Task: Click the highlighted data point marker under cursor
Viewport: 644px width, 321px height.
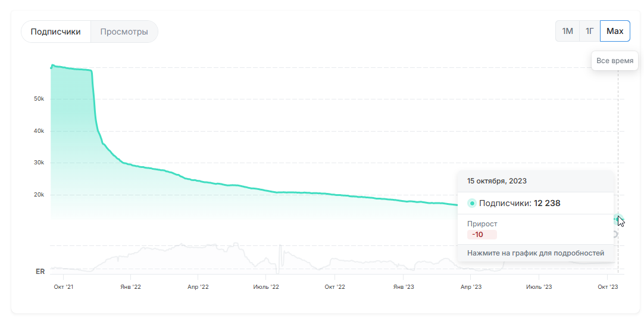Action: pos(618,219)
